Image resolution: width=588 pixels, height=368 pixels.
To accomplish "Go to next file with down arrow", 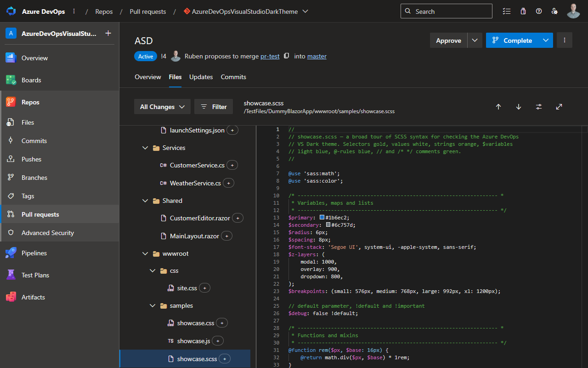I will (519, 107).
